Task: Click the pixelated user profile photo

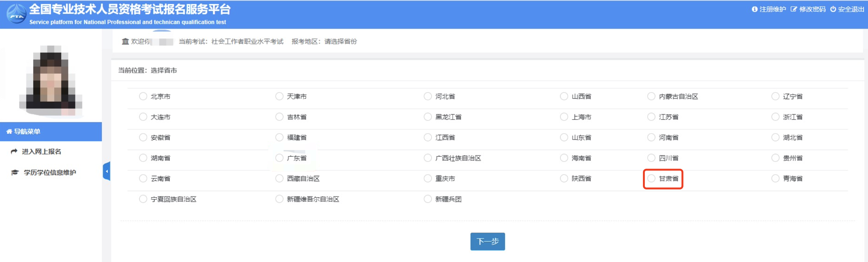Action: [51, 80]
